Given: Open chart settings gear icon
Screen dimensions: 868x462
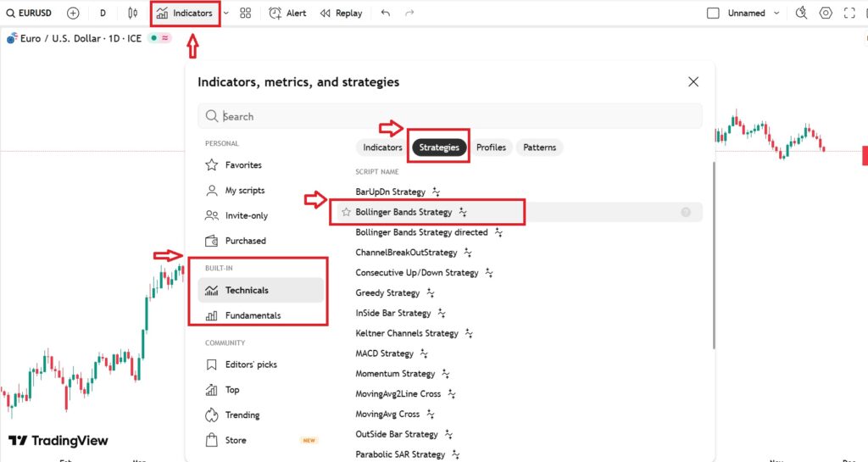Looking at the screenshot, I should coord(826,13).
